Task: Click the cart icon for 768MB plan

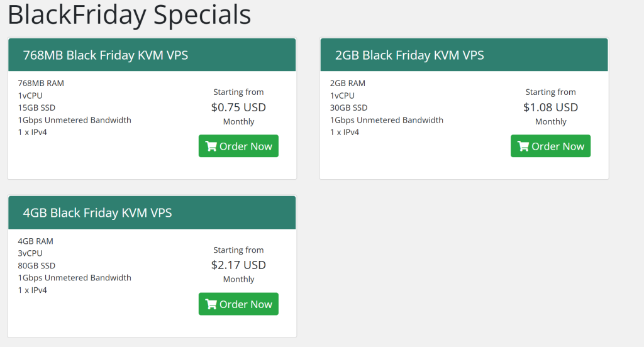Action: 211,146
